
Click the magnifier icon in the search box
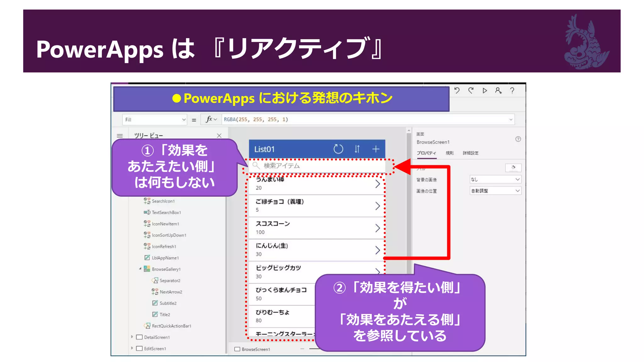coord(256,166)
